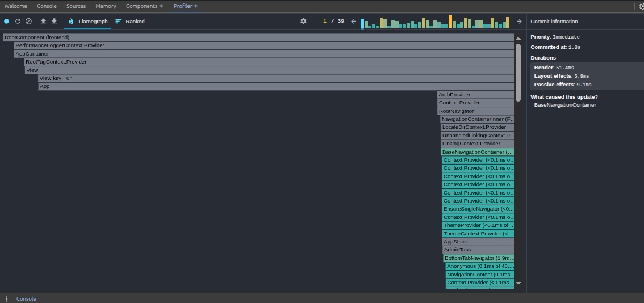
Task: Select the tallest orange commit bar
Action: pyautogui.click(x=450, y=22)
